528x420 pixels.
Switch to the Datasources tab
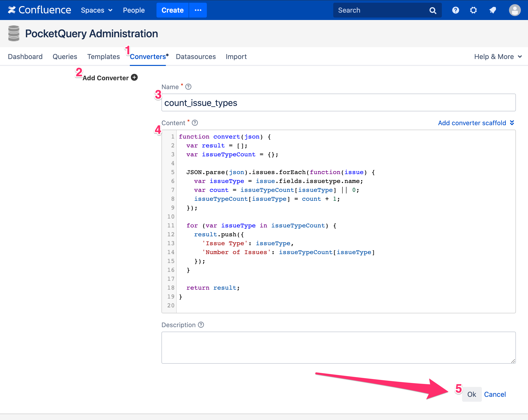196,57
